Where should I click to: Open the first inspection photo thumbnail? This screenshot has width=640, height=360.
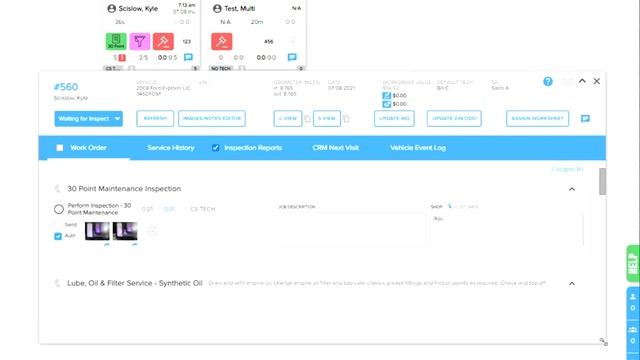[97, 231]
